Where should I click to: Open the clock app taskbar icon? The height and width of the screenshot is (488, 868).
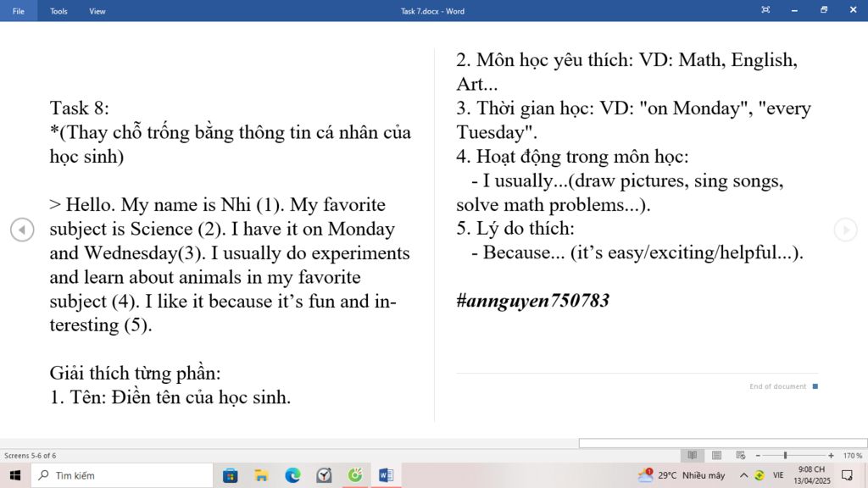click(x=324, y=475)
